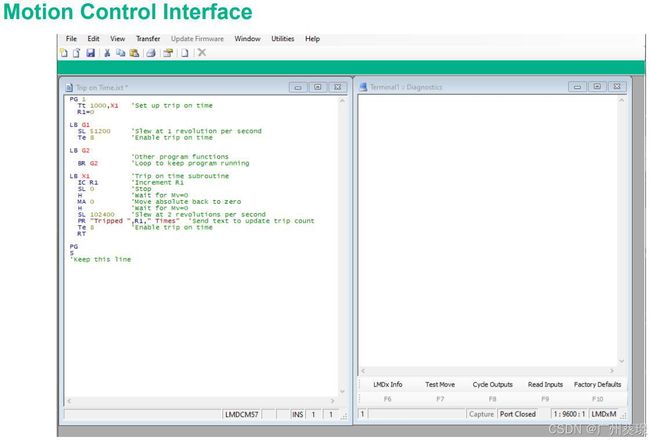Open the Utilities menu

click(283, 39)
